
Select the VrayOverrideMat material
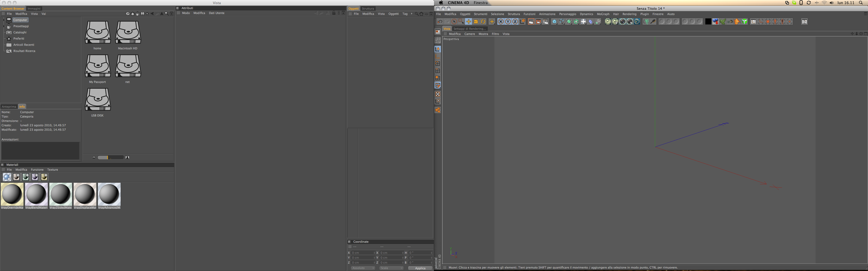pyautogui.click(x=12, y=196)
